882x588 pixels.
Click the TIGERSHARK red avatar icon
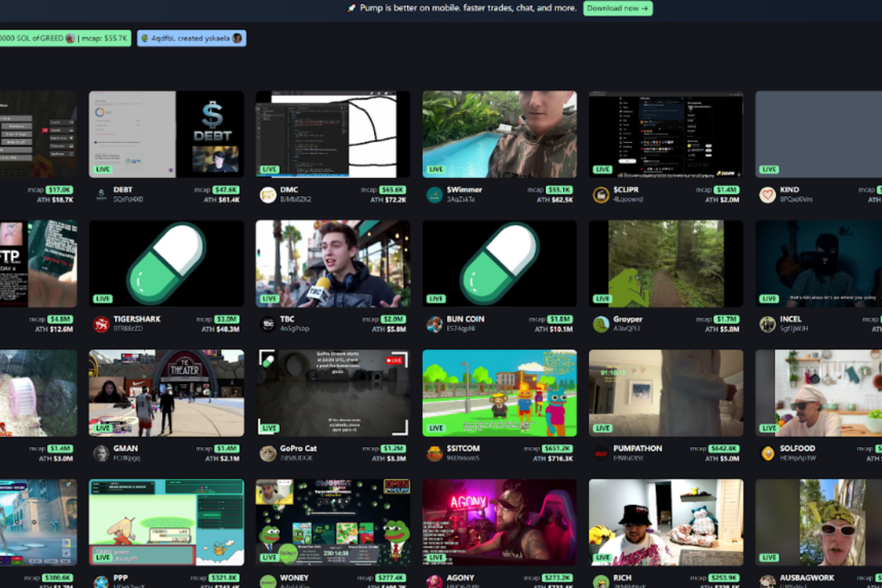coord(101,324)
